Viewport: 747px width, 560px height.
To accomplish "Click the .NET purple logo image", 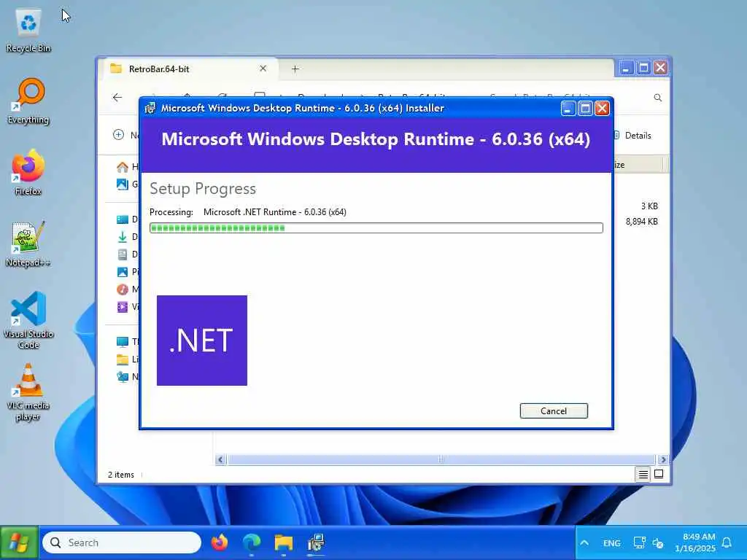I will click(202, 341).
